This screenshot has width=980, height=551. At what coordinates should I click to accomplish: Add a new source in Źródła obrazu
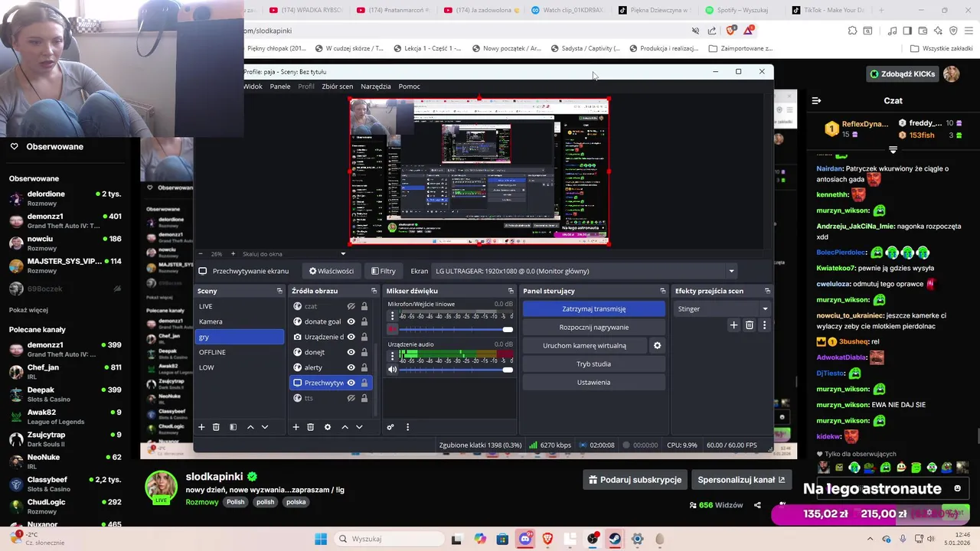[x=296, y=427]
